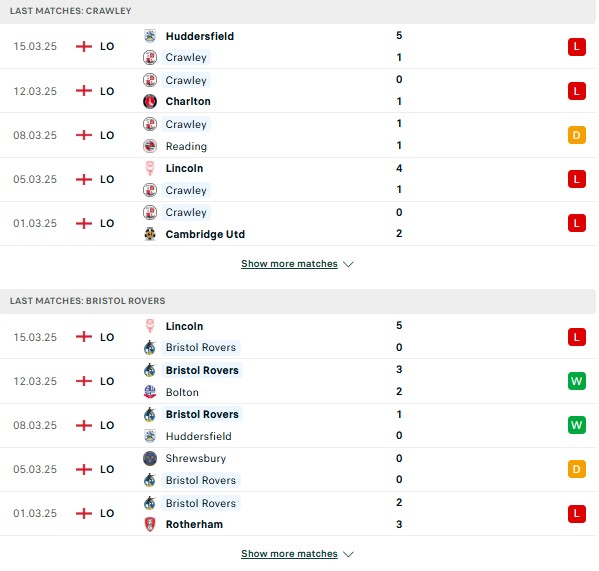Click the Huddersfield club crest in Crawley's 15.03.25 match
This screenshot has height=571, width=599.
[150, 36]
